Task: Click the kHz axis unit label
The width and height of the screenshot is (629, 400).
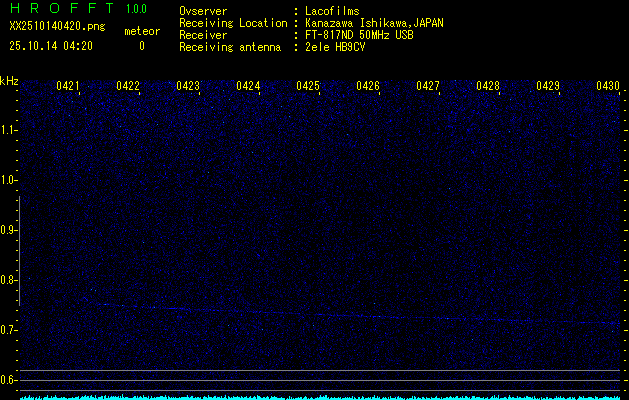Action: (9, 80)
